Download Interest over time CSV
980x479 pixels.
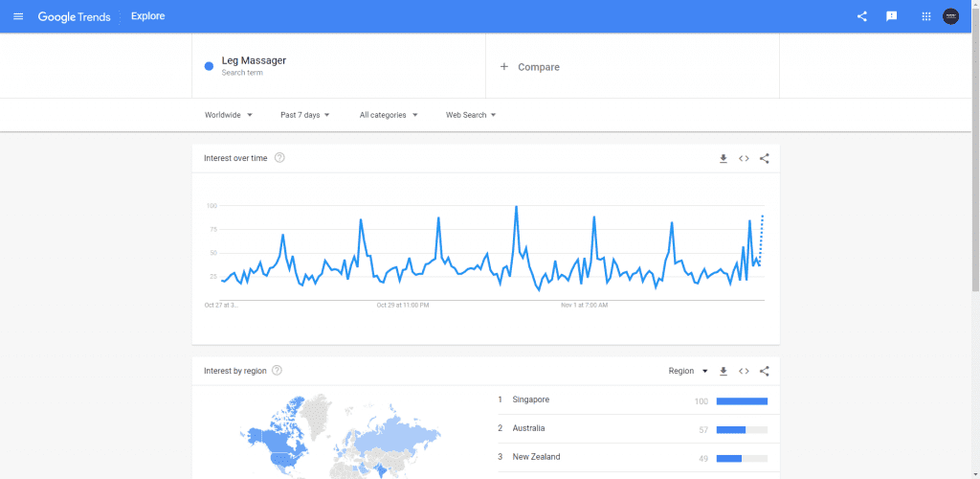(724, 158)
